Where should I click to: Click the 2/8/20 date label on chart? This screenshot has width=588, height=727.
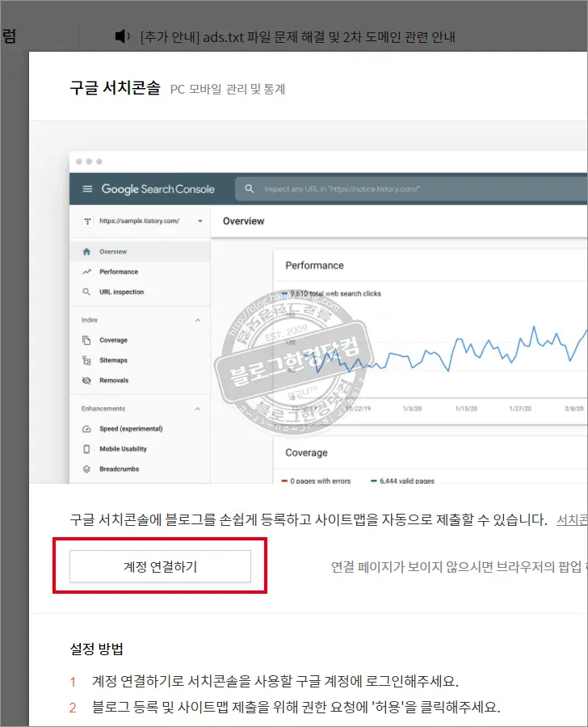tap(574, 409)
